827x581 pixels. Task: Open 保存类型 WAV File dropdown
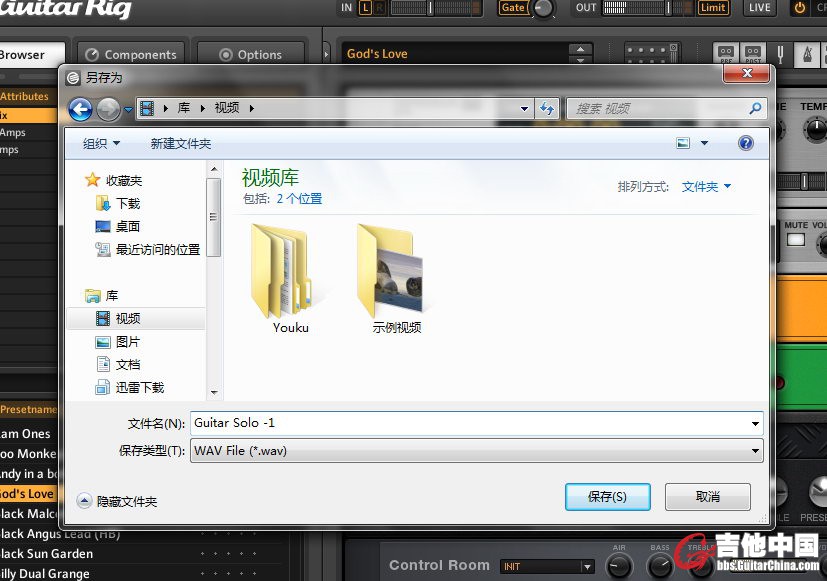point(476,451)
